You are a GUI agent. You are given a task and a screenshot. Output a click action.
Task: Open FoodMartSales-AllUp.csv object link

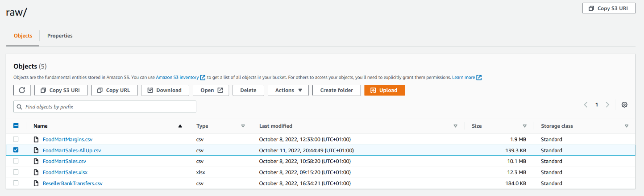72,150
